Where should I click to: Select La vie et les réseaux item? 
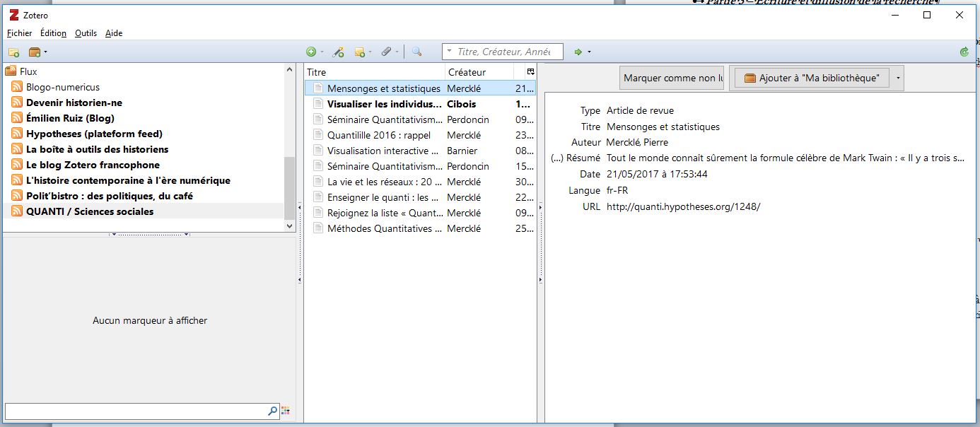coord(420,182)
